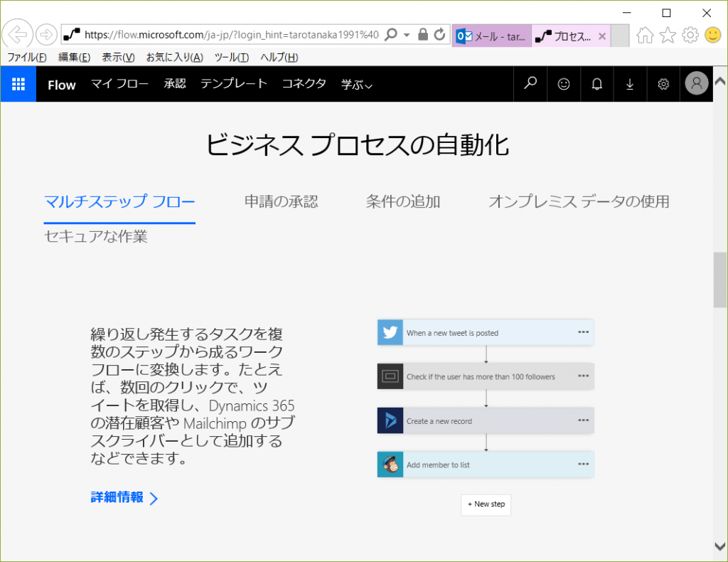Image resolution: width=728 pixels, height=562 pixels.
Task: Open the browser tools gear icon
Action: tap(690, 35)
